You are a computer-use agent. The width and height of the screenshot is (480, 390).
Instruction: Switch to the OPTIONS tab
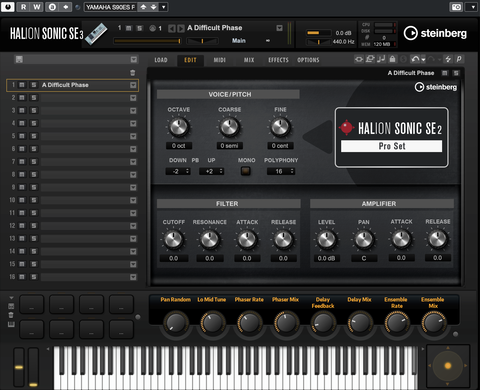(x=308, y=60)
